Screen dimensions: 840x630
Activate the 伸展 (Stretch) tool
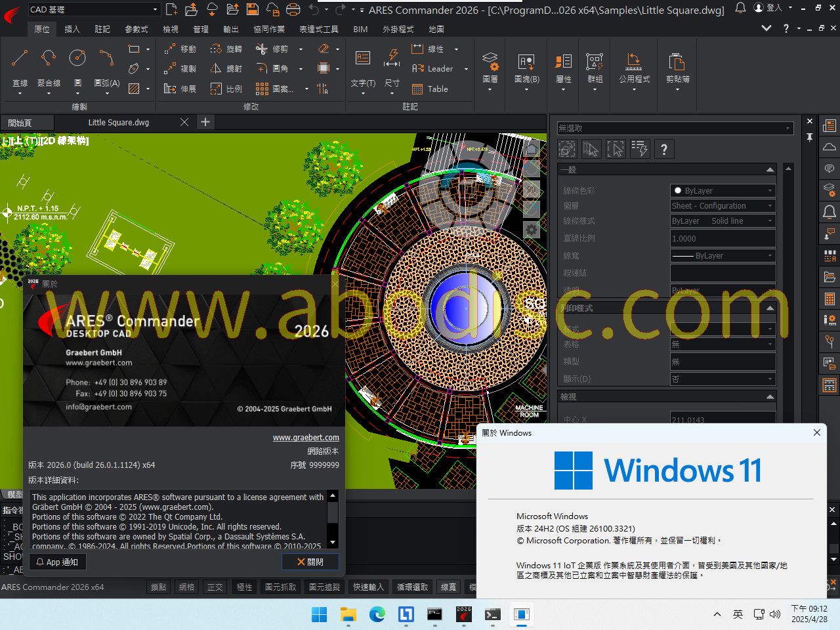(x=180, y=89)
